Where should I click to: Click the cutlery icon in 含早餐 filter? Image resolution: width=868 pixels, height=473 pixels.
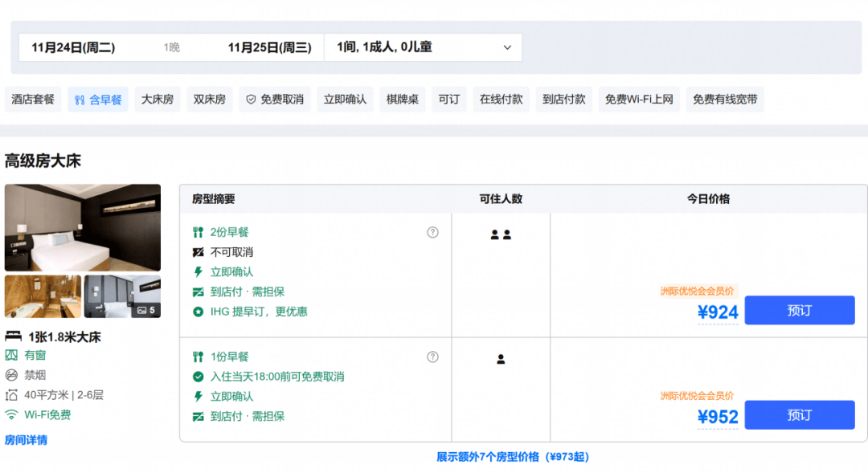coord(80,100)
